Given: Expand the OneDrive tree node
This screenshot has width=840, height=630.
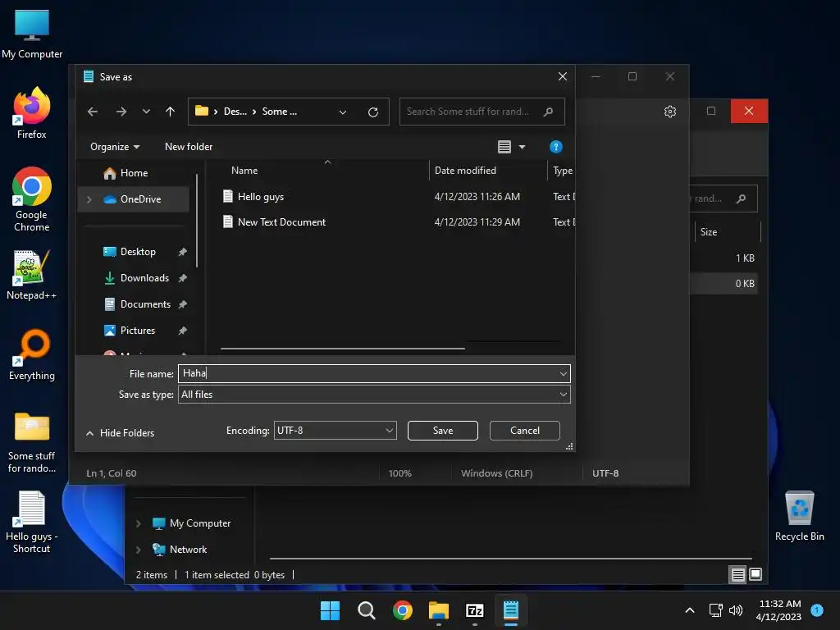Looking at the screenshot, I should coord(89,199).
